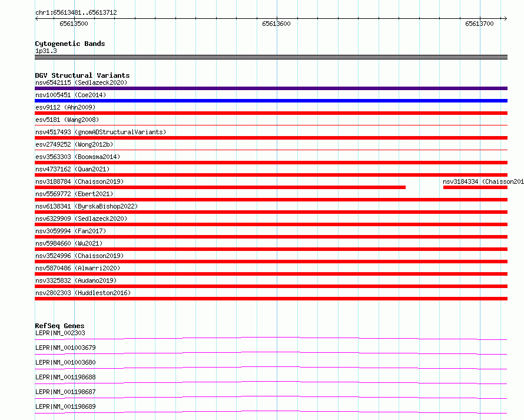Open transcript LEPR|NM_002303 label
524x420 pixels.
click(x=60, y=333)
